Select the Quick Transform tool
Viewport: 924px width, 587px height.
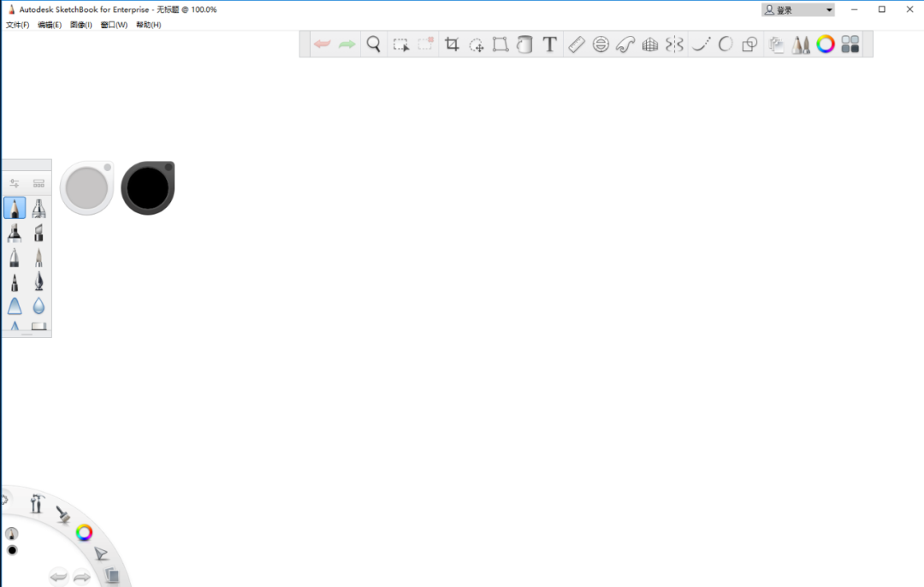(477, 44)
